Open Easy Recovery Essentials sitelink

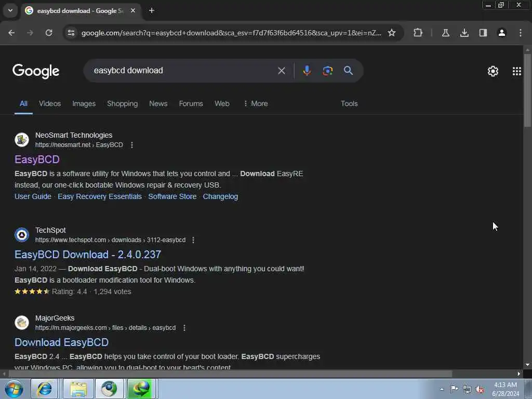(100, 196)
